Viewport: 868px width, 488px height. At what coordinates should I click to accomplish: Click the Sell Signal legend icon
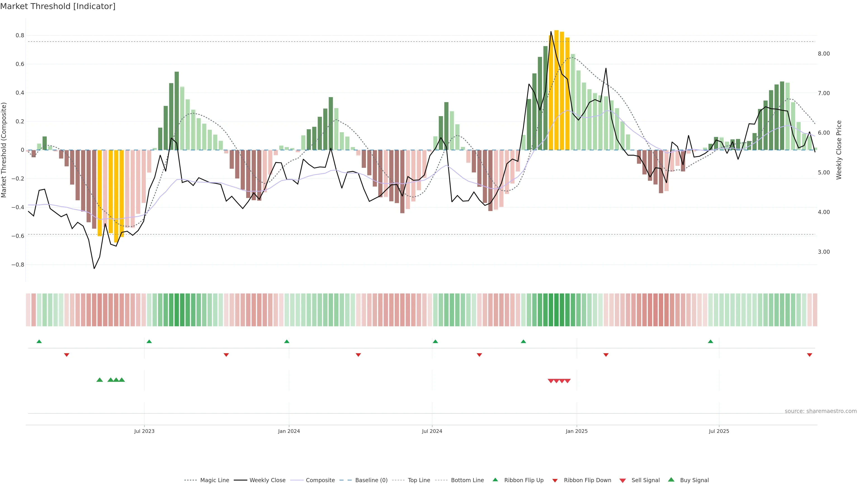pos(623,480)
